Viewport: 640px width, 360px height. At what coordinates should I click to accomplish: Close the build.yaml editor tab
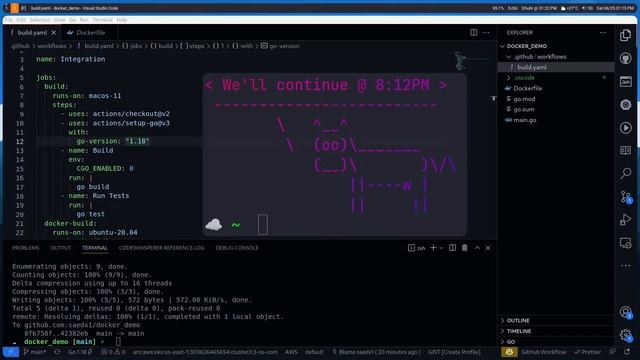53,32
